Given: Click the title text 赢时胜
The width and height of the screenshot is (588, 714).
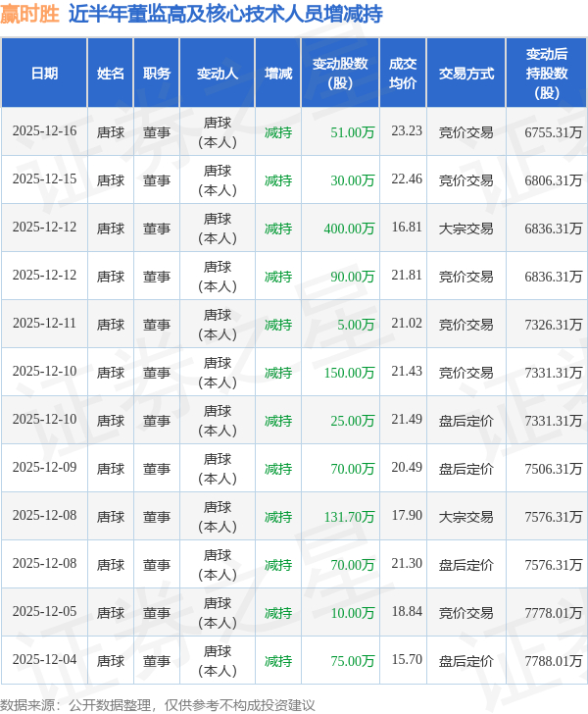Looking at the screenshot, I should 30,14.
